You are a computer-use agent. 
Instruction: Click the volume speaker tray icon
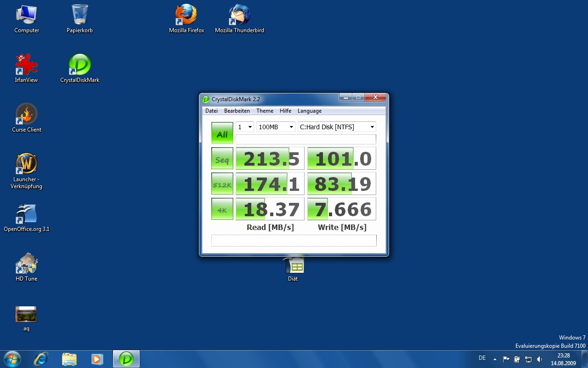(539, 359)
